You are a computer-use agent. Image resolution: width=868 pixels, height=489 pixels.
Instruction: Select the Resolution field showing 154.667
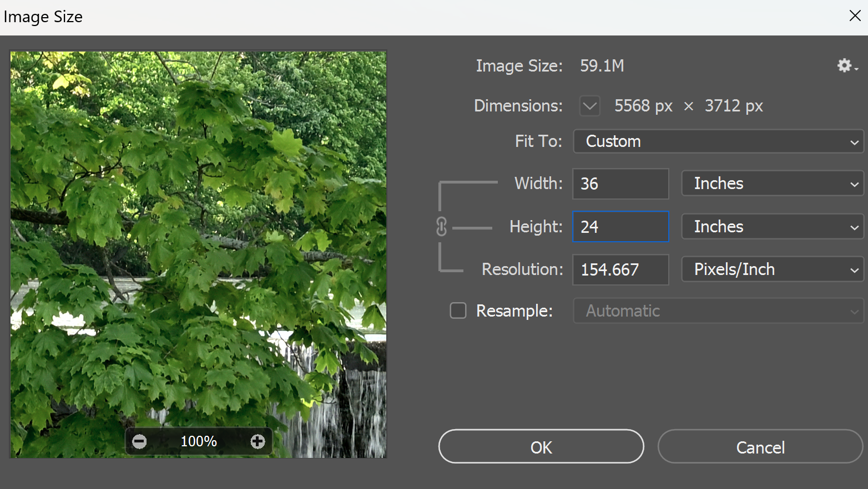(x=620, y=270)
